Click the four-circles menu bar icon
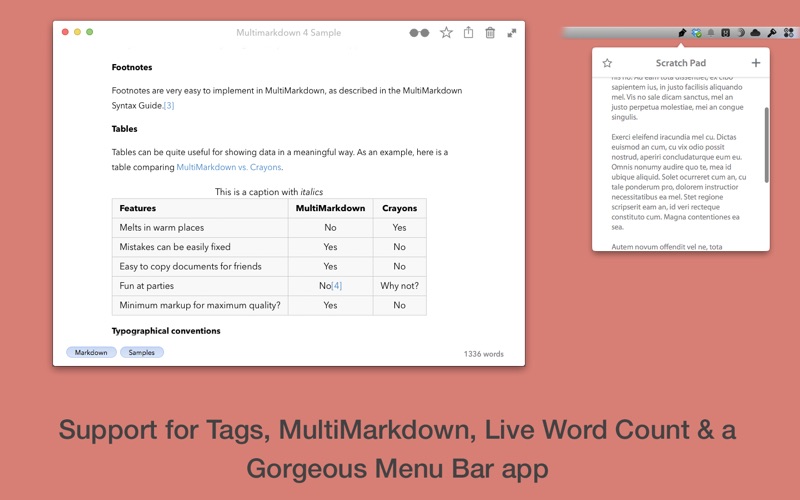The width and height of the screenshot is (800, 500). 788,33
